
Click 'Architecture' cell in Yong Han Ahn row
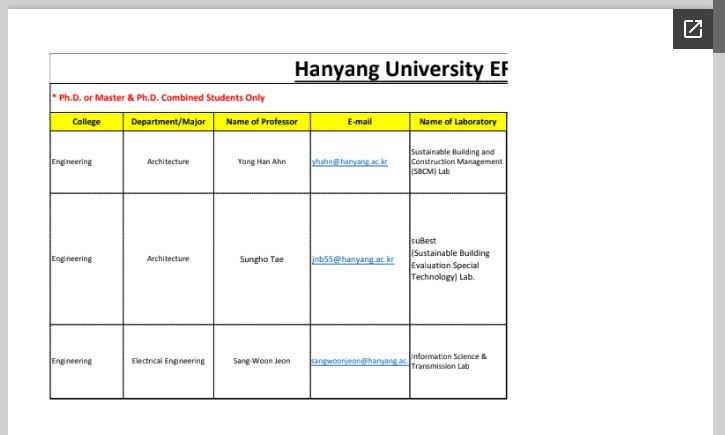click(x=168, y=161)
